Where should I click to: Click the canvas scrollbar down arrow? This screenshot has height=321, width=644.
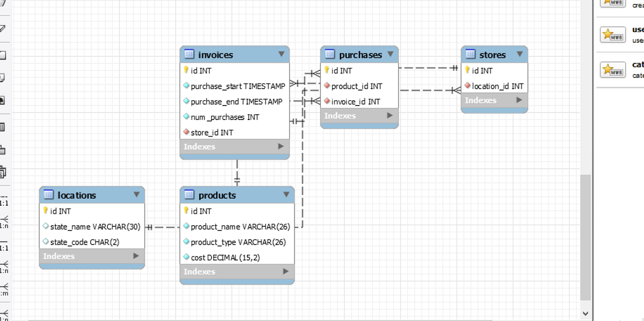coord(586,313)
